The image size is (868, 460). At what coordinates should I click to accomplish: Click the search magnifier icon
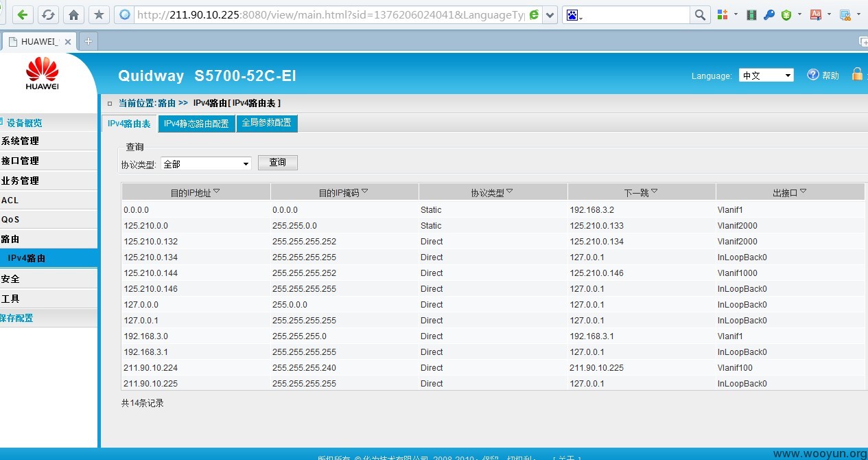click(x=700, y=14)
